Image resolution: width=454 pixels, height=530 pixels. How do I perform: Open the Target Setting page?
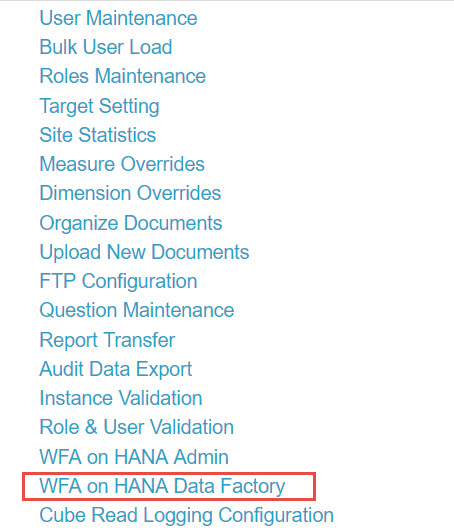(99, 106)
